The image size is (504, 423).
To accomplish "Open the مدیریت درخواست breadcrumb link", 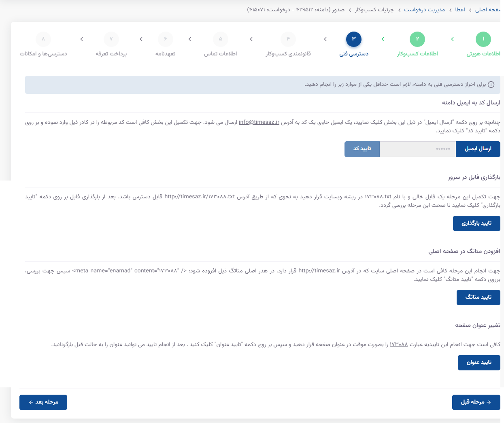I will pos(424,10).
